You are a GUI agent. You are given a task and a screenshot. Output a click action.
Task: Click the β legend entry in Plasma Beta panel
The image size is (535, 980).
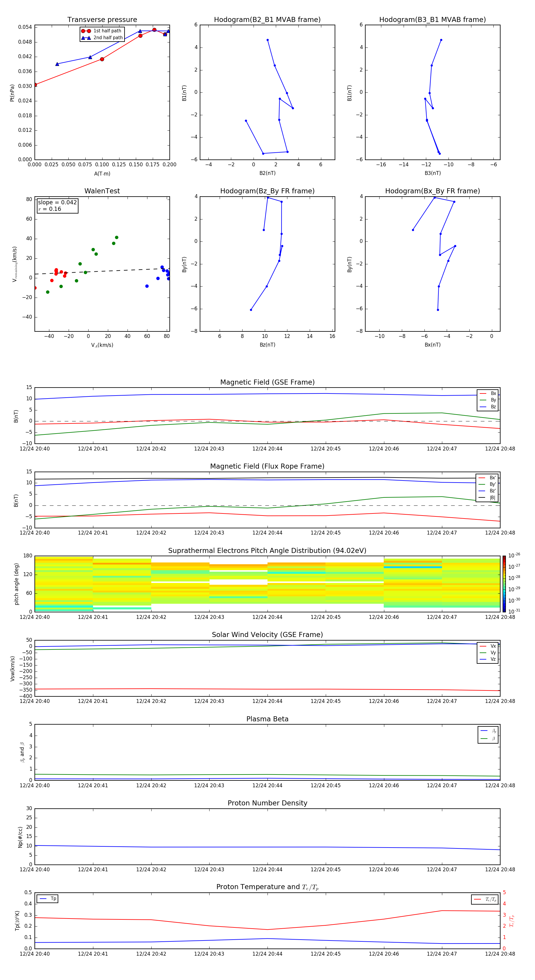pyautogui.click(x=488, y=739)
